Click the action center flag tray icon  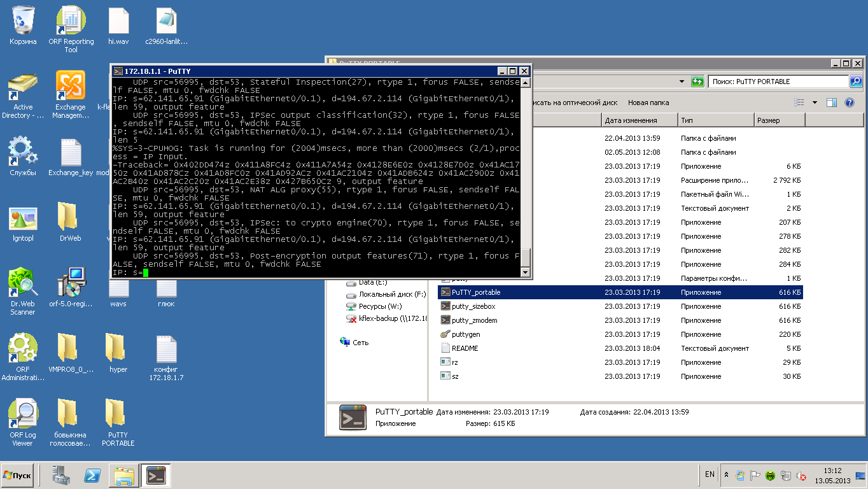point(755,476)
